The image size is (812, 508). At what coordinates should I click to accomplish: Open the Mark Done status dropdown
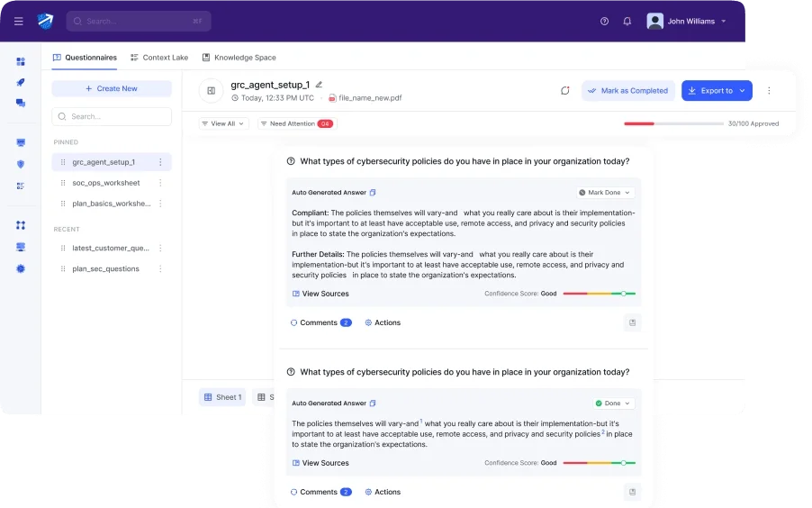point(605,193)
